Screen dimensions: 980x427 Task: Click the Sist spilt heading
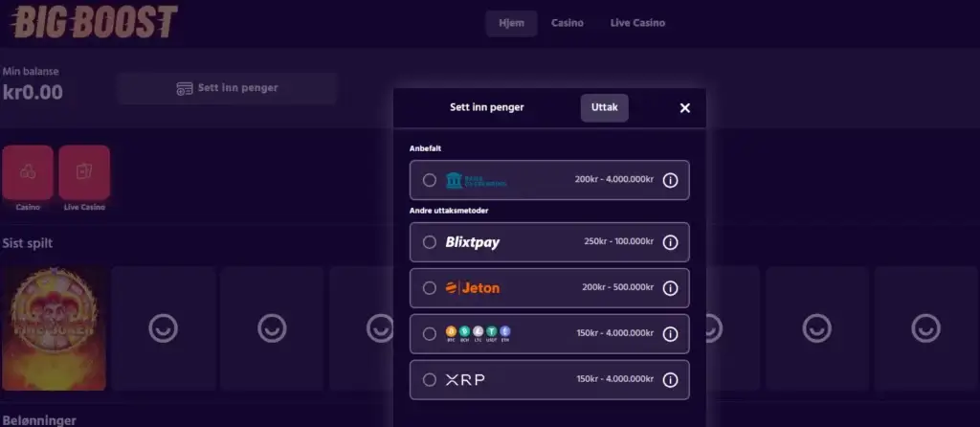(x=28, y=243)
